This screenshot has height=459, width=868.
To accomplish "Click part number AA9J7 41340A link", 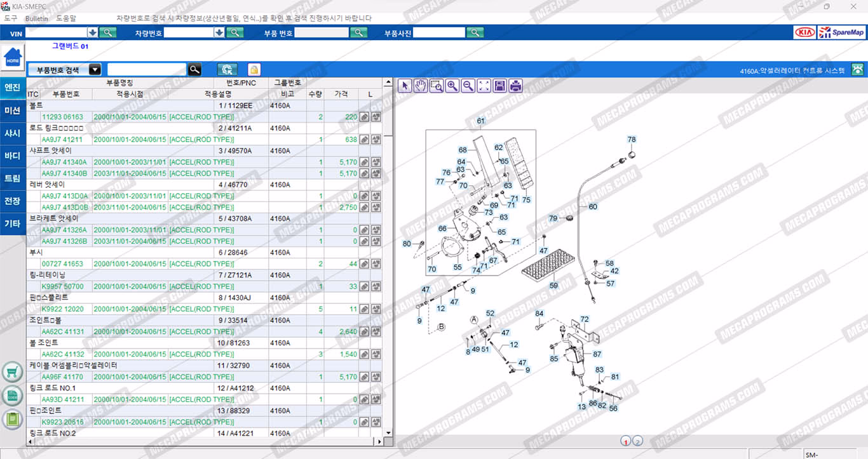I will coord(64,162).
